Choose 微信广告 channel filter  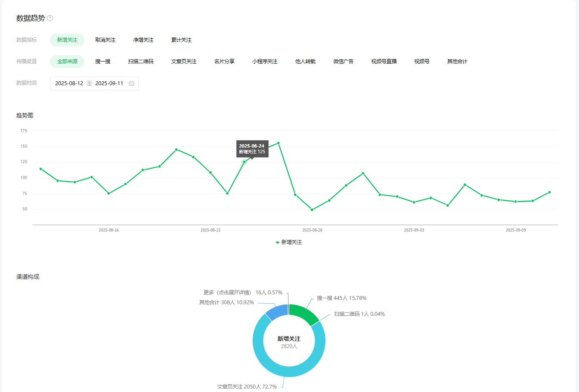(x=343, y=62)
